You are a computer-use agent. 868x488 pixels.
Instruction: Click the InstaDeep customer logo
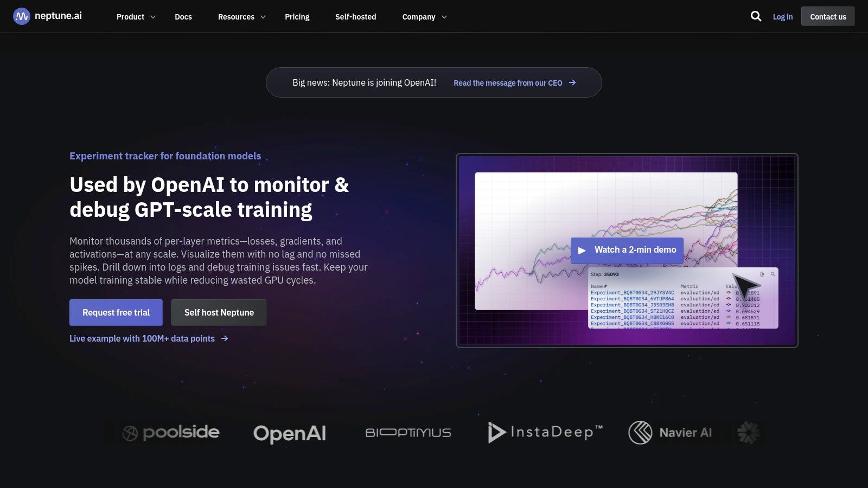click(545, 433)
